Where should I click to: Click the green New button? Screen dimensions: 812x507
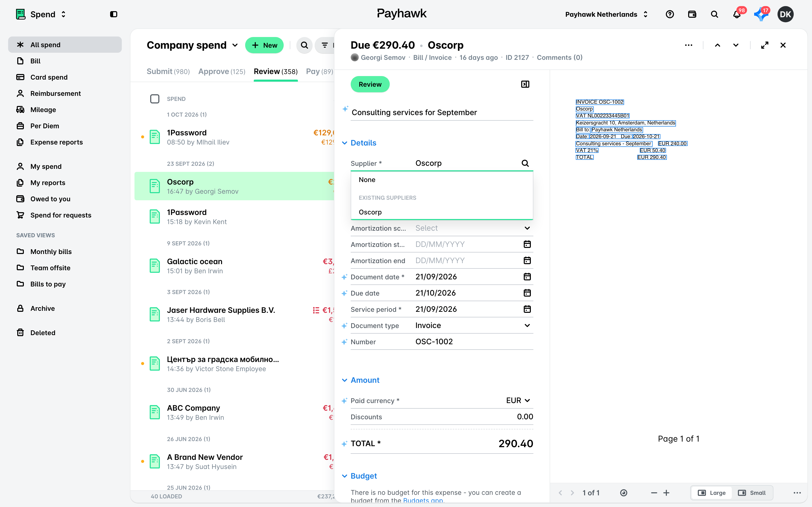[264, 45]
